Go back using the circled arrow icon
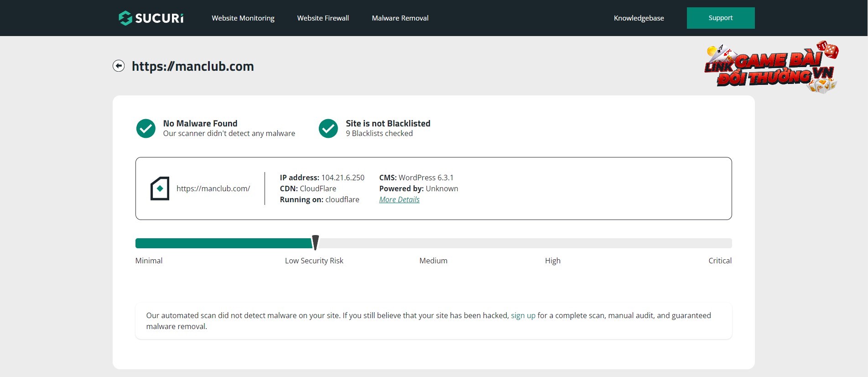This screenshot has height=377, width=868. (119, 66)
